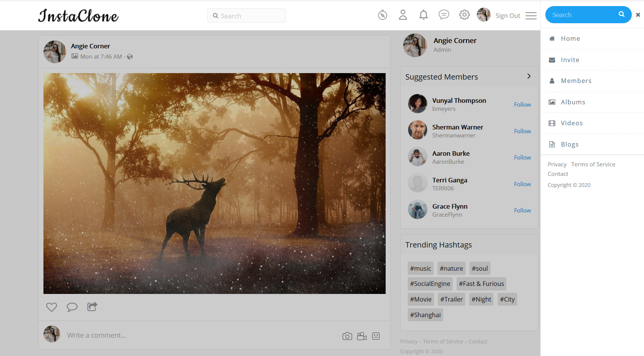Open Blogs from the side menu
Viewport: 644px width, 356px height.
pyautogui.click(x=569, y=144)
